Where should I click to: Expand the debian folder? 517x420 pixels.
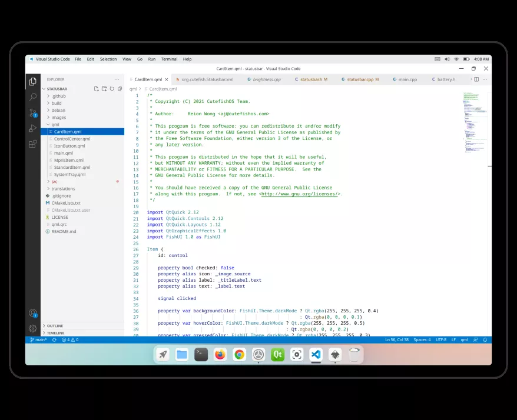(82, 111)
